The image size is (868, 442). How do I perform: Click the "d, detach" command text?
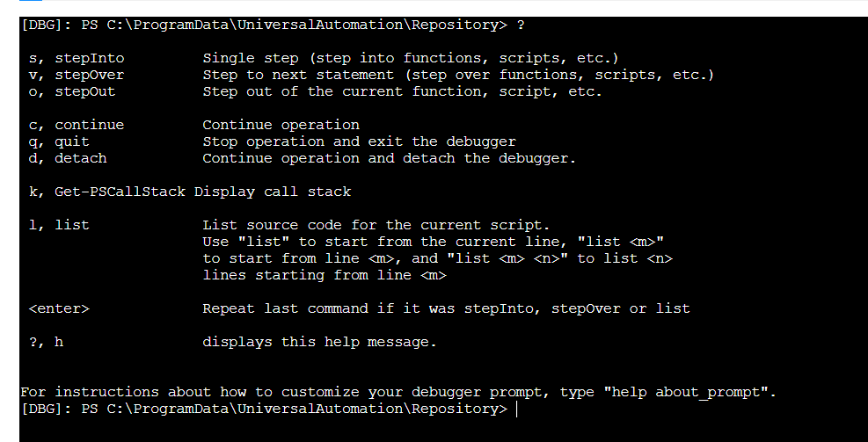(68, 158)
